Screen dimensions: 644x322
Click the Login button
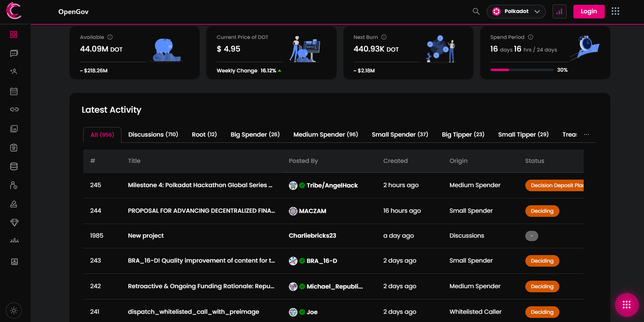click(x=589, y=12)
